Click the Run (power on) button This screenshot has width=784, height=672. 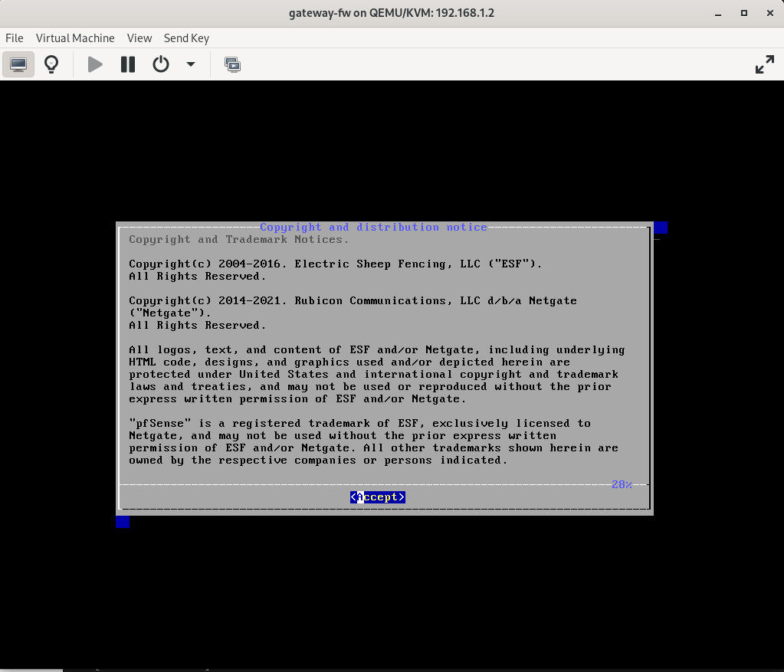[95, 64]
